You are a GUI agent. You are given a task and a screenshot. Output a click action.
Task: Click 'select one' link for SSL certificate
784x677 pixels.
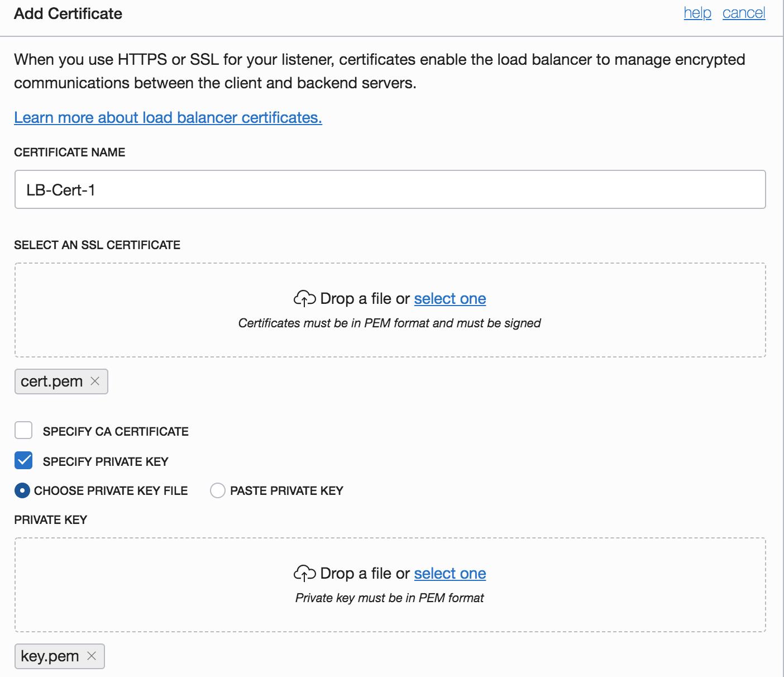point(450,299)
